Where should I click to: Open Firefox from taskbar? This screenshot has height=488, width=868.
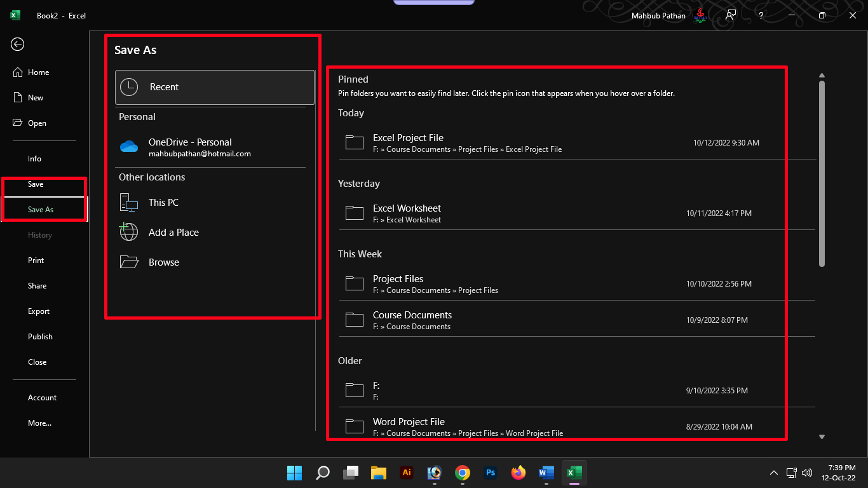pyautogui.click(x=519, y=473)
